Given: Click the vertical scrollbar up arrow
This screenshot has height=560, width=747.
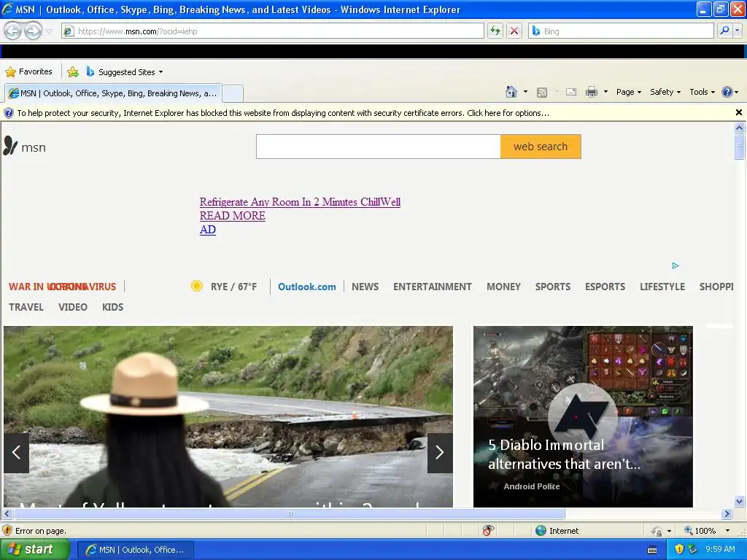Looking at the screenshot, I should click(x=740, y=128).
